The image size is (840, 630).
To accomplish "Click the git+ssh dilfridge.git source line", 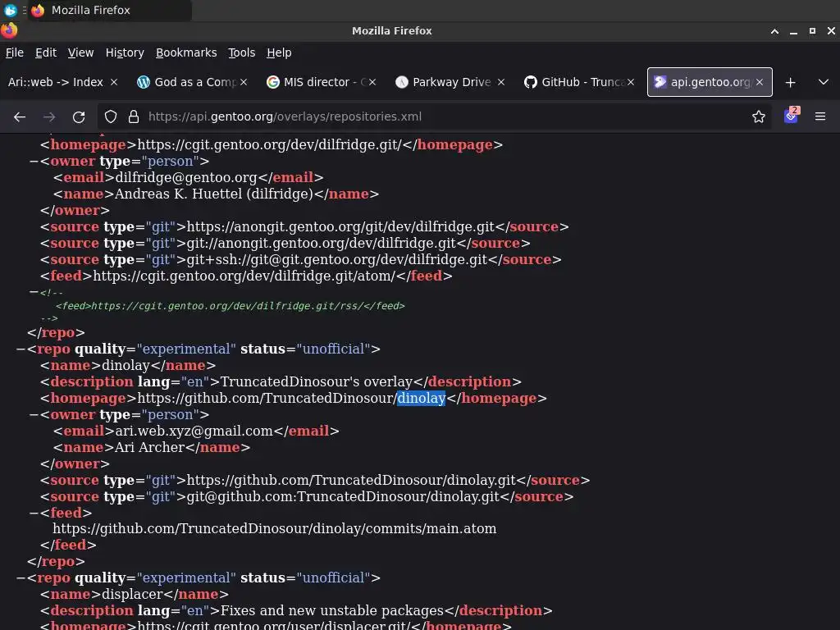I will click(337, 259).
